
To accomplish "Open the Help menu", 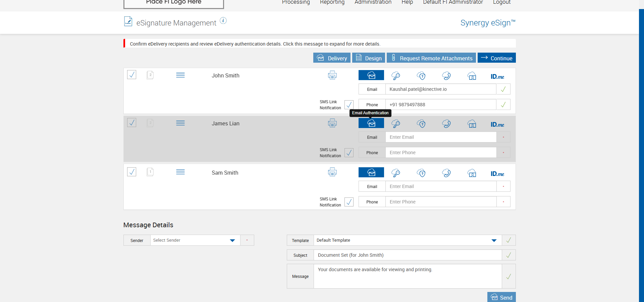I will tap(407, 2).
